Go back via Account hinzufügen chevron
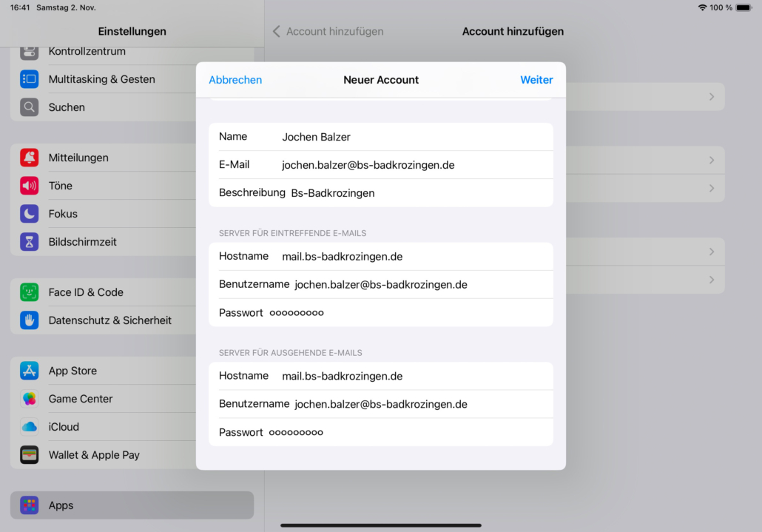The height and width of the screenshot is (532, 762). (x=277, y=32)
